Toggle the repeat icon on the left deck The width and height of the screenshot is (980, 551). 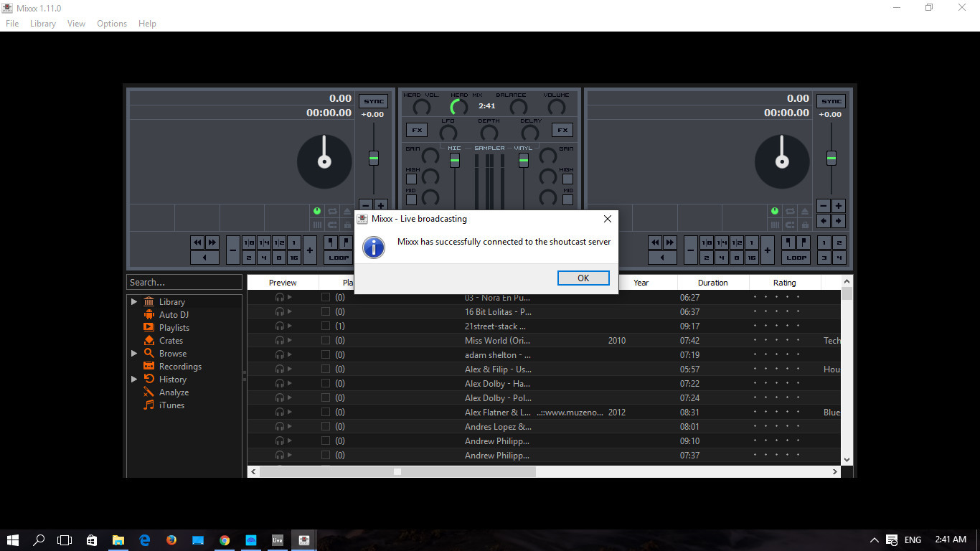[331, 211]
